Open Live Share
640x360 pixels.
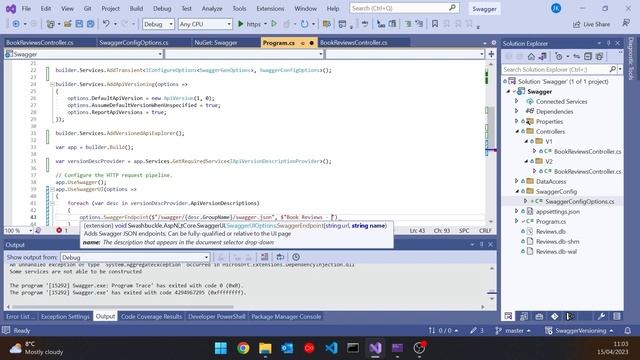(x=591, y=24)
